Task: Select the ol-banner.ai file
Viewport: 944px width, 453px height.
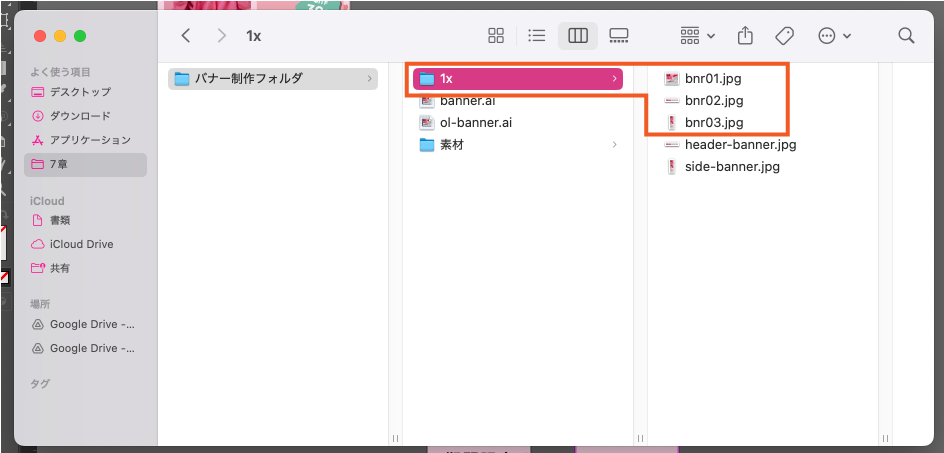Action: pos(518,122)
